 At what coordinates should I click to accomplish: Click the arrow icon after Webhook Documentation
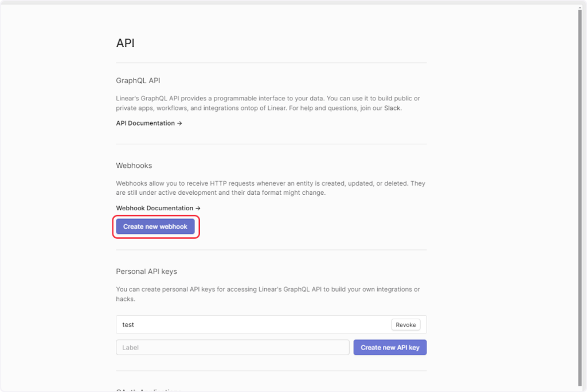[198, 208]
